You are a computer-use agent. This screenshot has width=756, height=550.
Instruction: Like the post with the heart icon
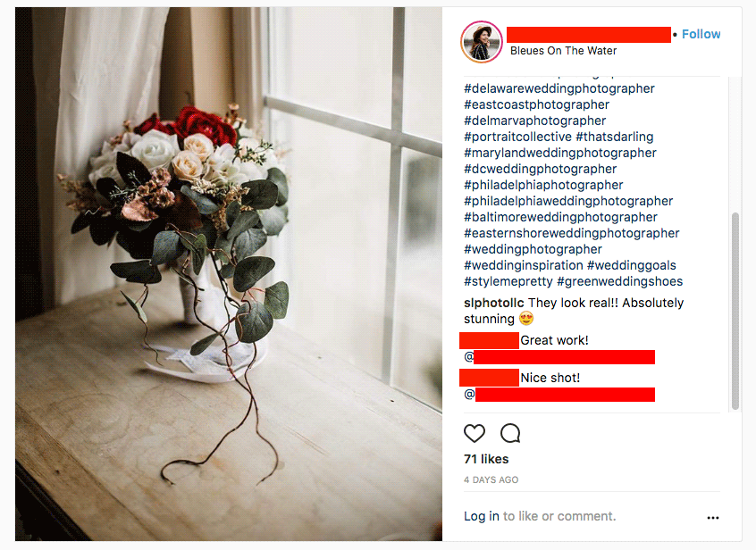click(x=474, y=433)
